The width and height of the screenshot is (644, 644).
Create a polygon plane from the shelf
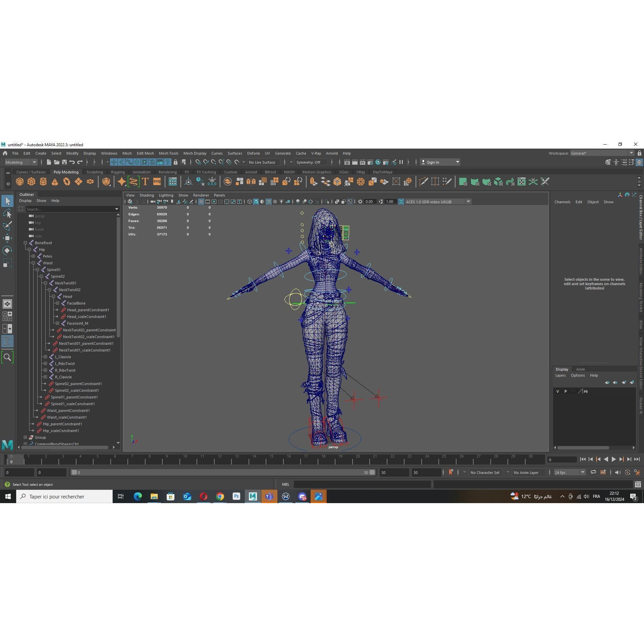pyautogui.click(x=78, y=182)
